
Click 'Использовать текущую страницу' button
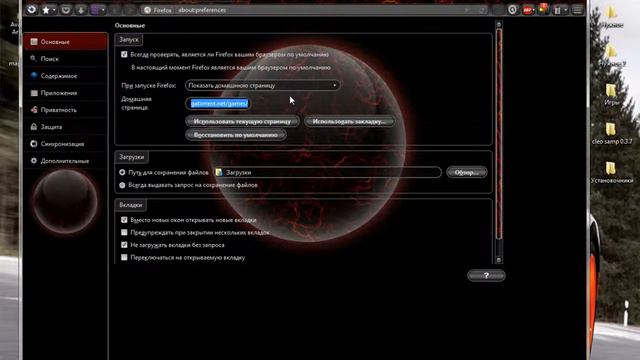pyautogui.click(x=242, y=121)
